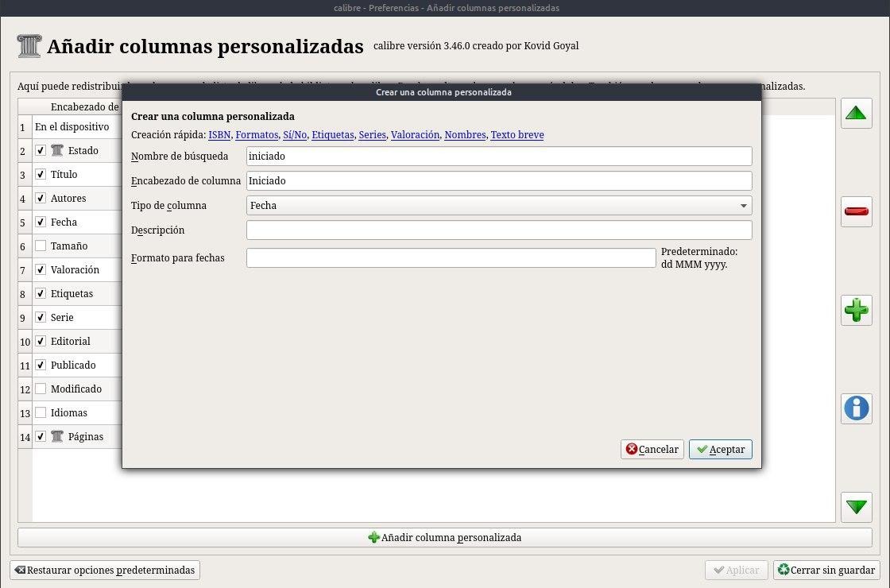
Task: Click in the Encabezado de columna field
Action: [x=499, y=180]
